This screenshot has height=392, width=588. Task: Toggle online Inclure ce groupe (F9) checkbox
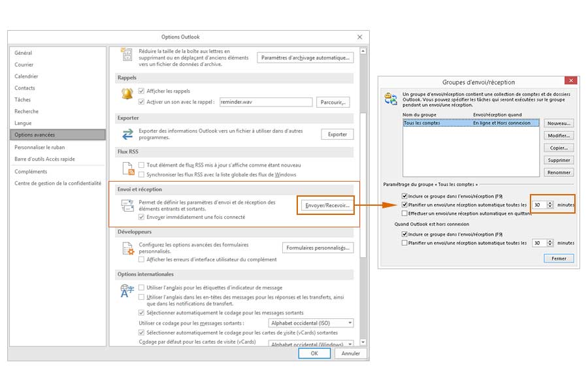coord(404,196)
